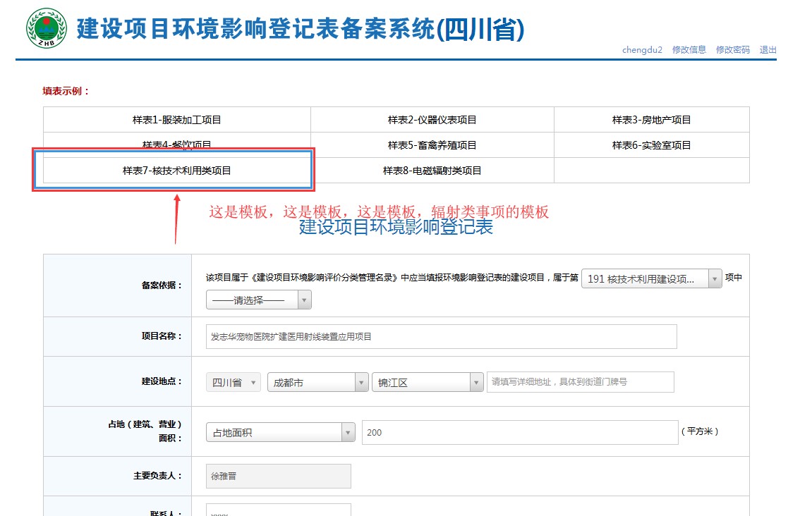
Task: Click the chengdu2 username link
Action: pyautogui.click(x=642, y=49)
